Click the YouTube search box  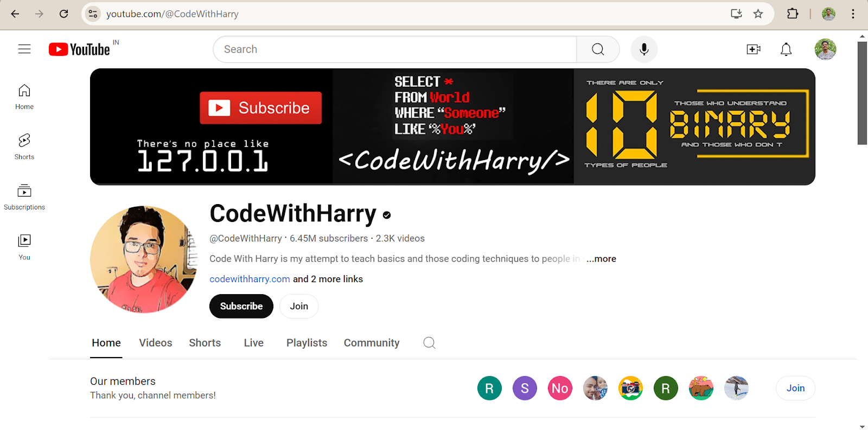point(395,49)
